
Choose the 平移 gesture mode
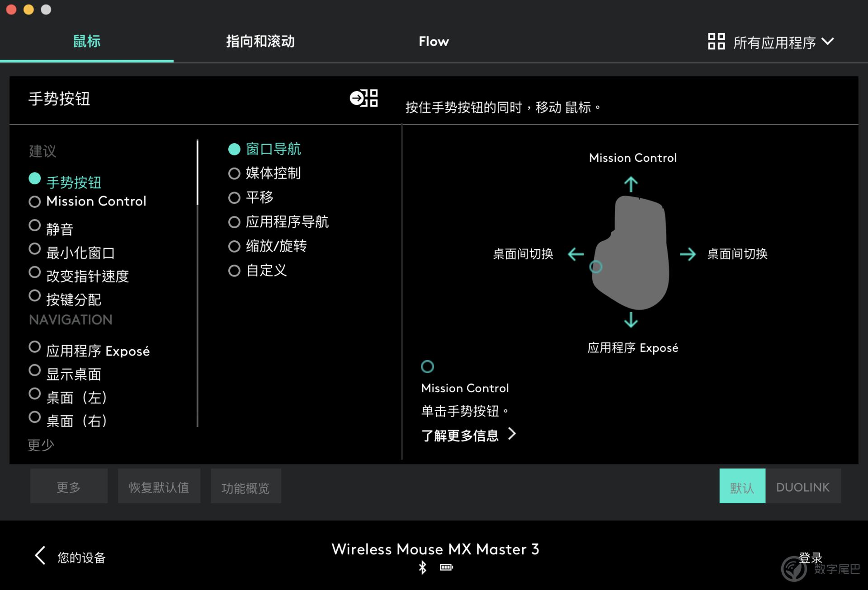coord(251,197)
